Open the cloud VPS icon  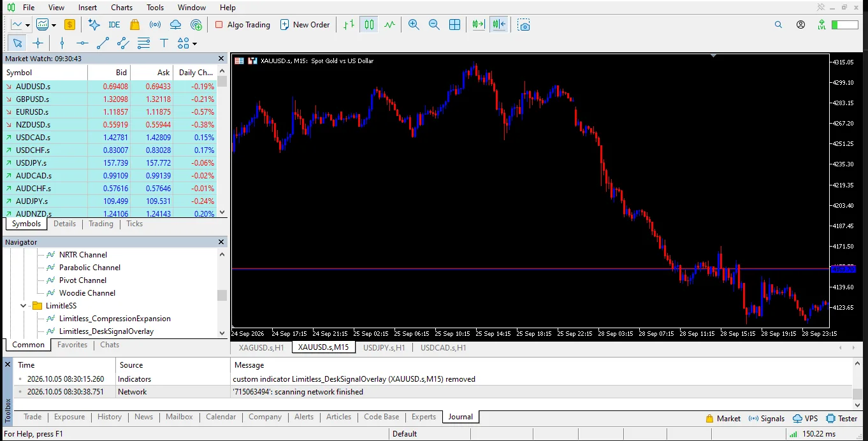coord(175,25)
